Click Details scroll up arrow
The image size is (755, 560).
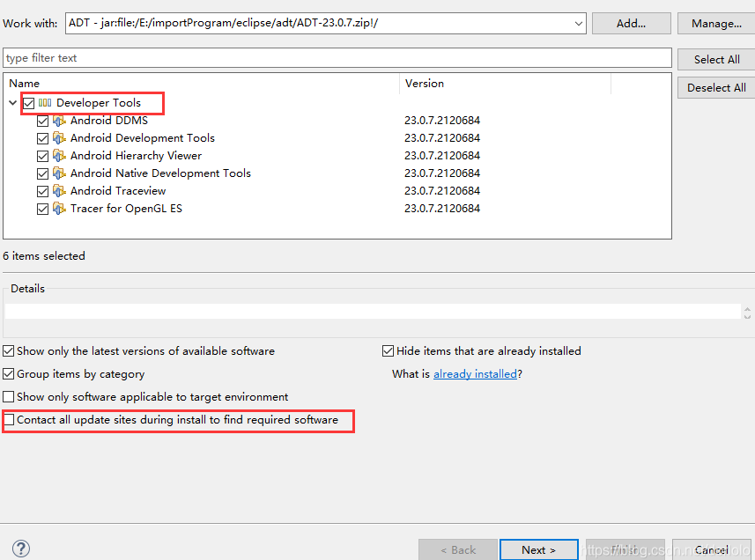click(747, 308)
